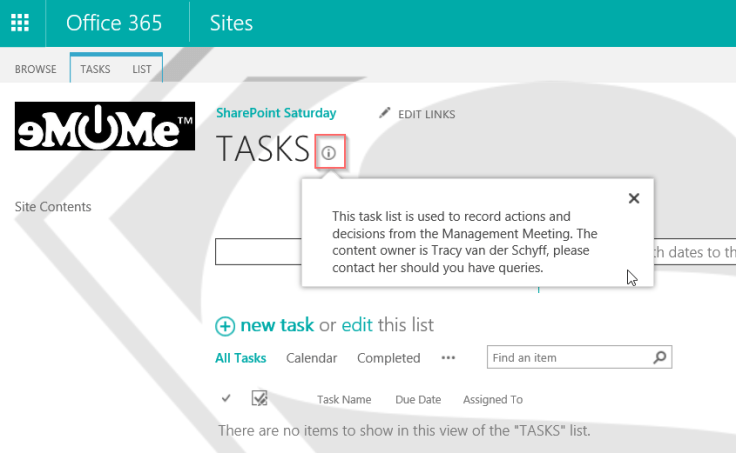Click the SharePoint Saturday site link
Screen dimensions: 736x453
tap(276, 113)
